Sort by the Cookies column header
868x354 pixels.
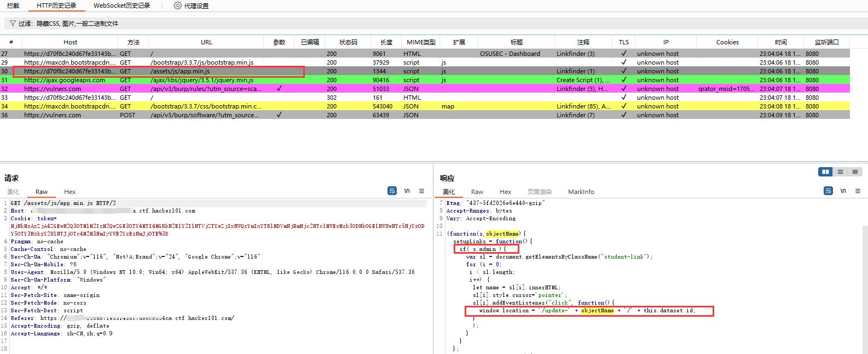pos(727,42)
